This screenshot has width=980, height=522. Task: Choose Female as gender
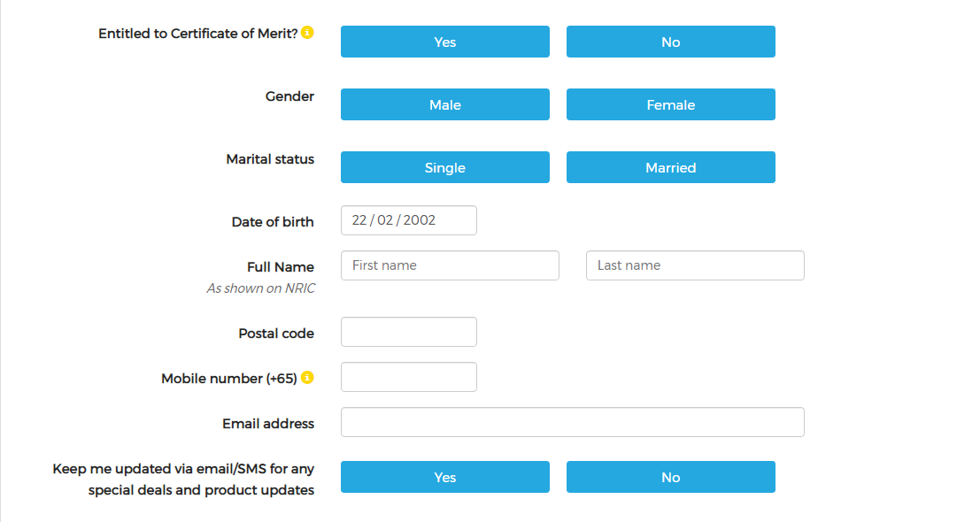coord(671,104)
